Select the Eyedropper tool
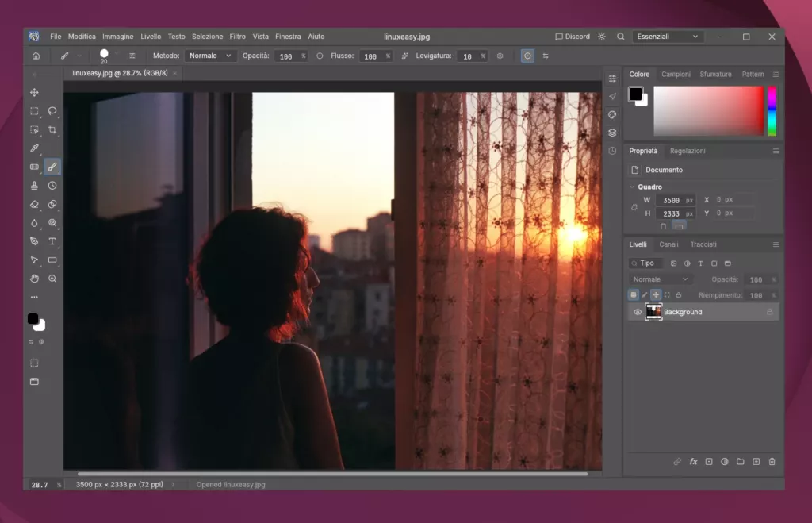Screen dimensions: 812x523 pyautogui.click(x=34, y=148)
